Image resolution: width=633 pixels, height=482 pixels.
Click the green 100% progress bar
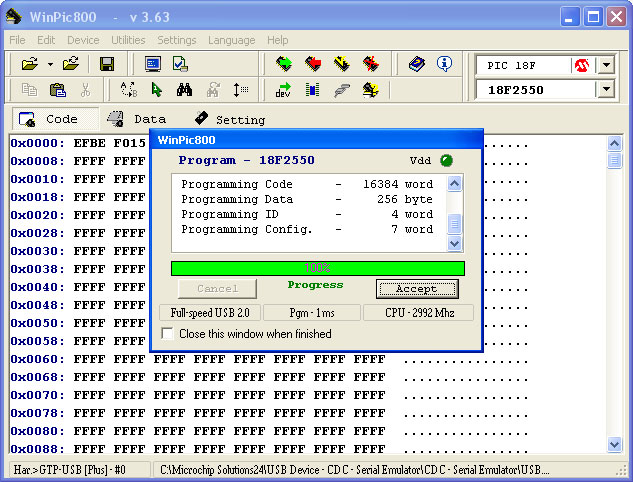coord(318,268)
